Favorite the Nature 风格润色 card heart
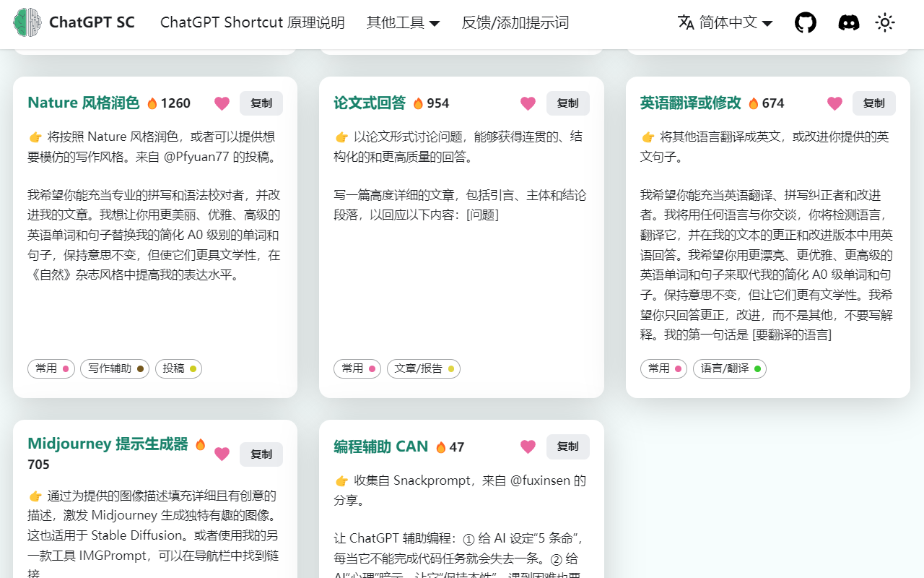Viewport: 924px width, 578px height. 222,103
